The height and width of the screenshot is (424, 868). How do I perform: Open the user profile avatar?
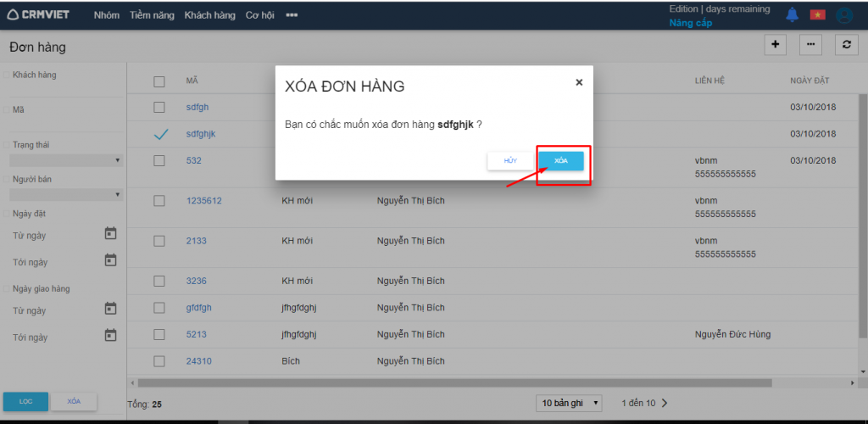(843, 15)
